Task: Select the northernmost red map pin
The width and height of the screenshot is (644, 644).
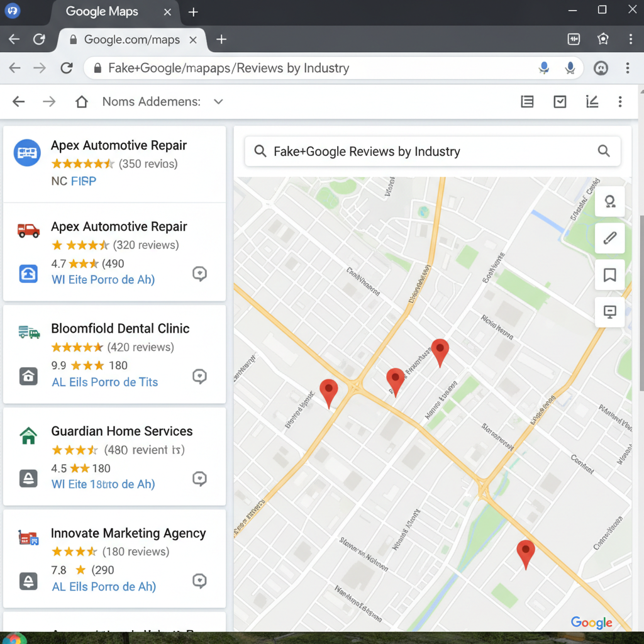Action: coord(440,352)
